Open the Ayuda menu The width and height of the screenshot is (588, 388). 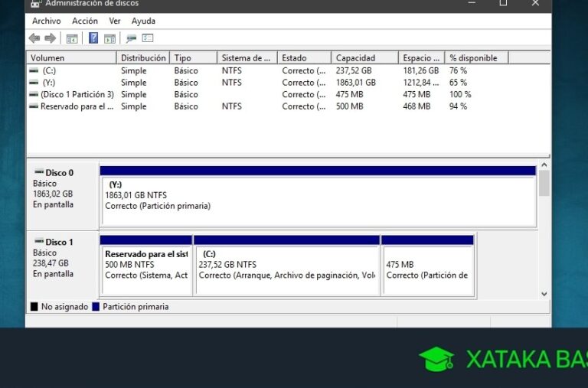point(143,21)
